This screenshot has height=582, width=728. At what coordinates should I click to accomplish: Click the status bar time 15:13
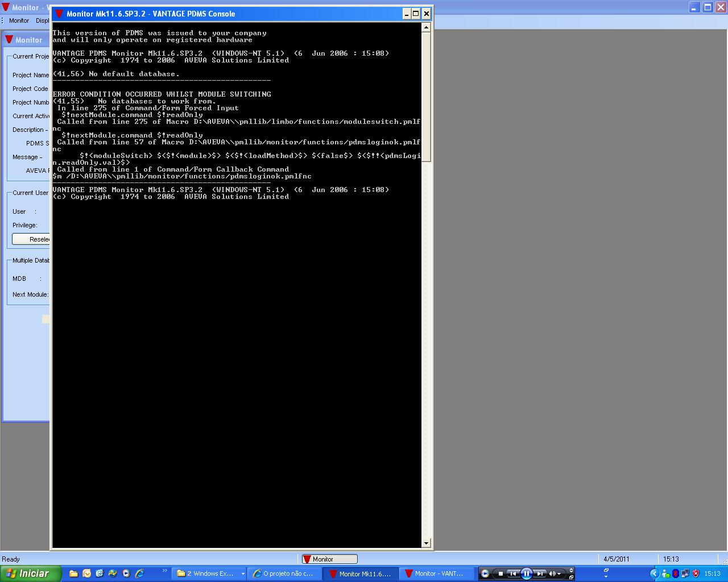pyautogui.click(x=671, y=559)
